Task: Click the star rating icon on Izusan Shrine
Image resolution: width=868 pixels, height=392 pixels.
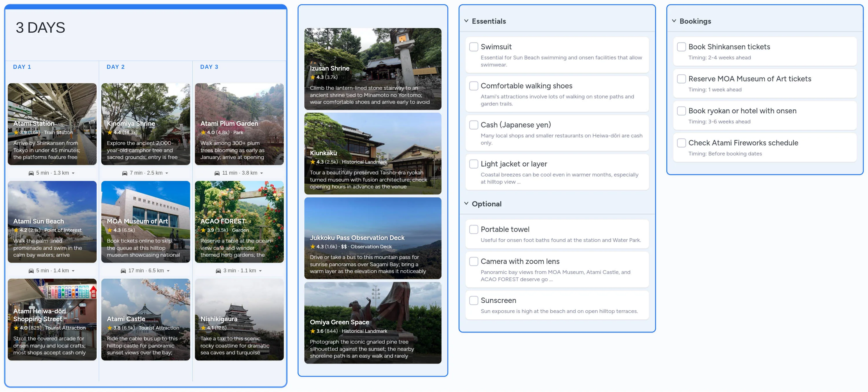Action: (313, 77)
